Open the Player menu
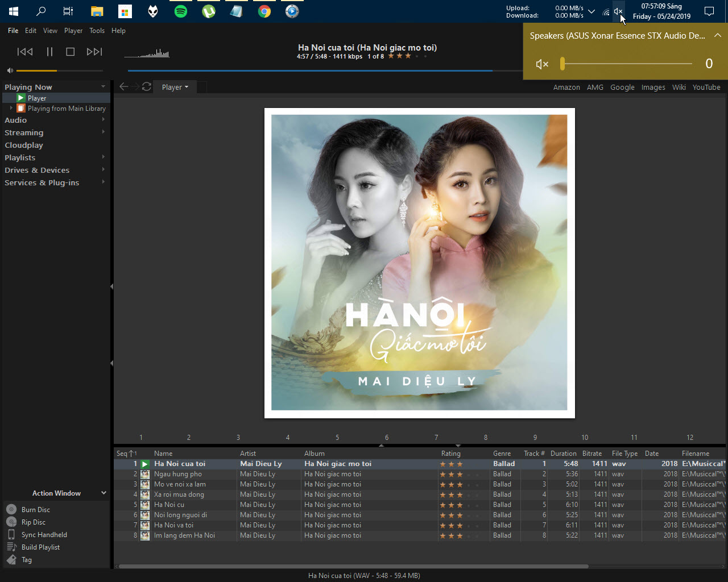This screenshot has width=728, height=582. tap(73, 31)
